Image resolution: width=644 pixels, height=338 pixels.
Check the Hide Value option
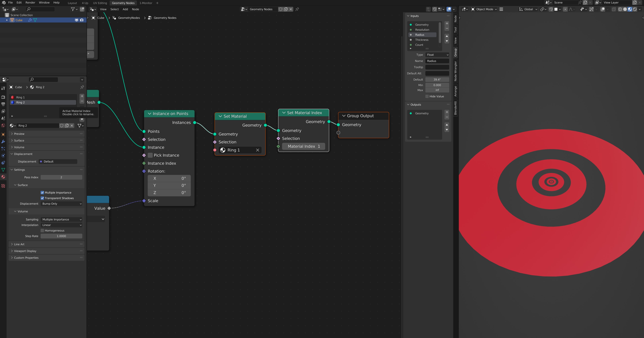pyautogui.click(x=427, y=96)
